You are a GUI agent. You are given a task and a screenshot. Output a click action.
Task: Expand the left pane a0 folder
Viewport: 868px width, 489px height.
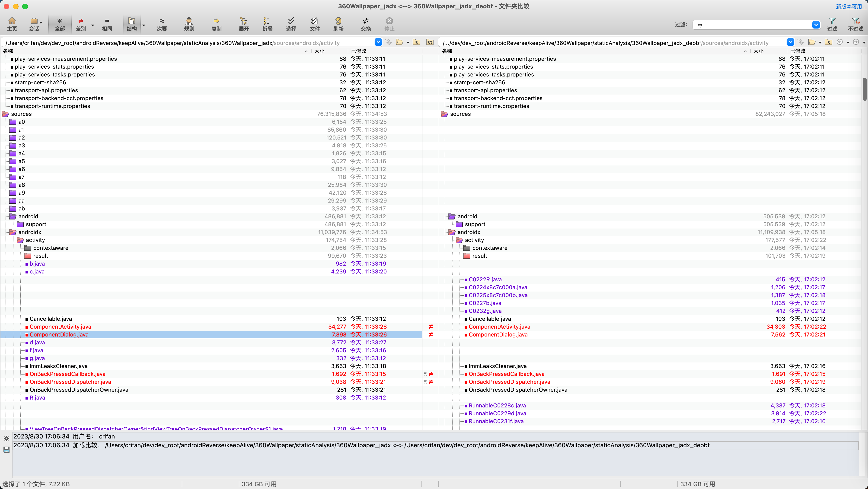click(x=13, y=122)
